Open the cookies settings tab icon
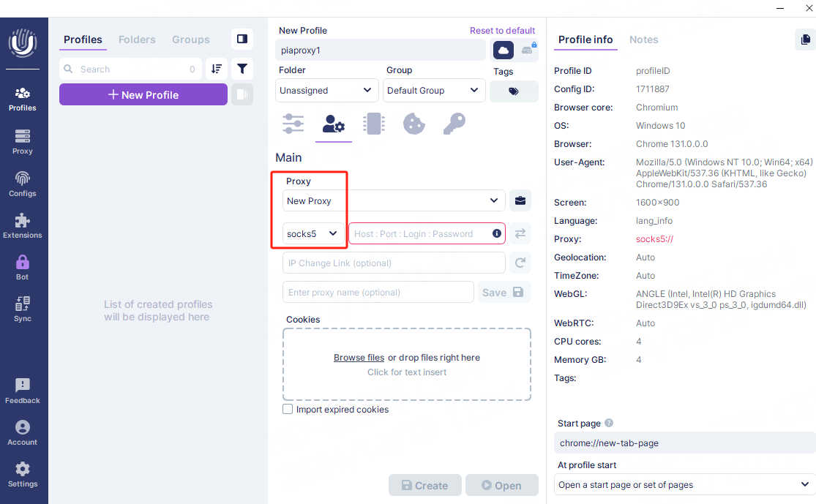Image resolution: width=816 pixels, height=504 pixels. click(x=414, y=124)
